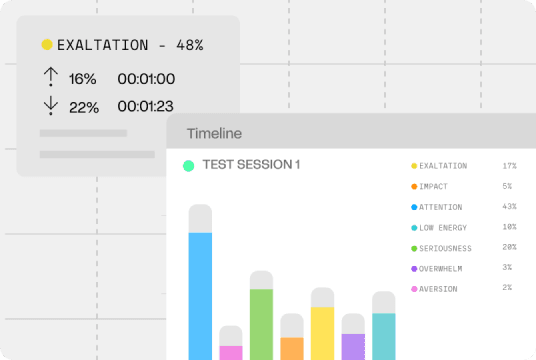Click the orange Impact bar in chart
536x360 pixels.
pyautogui.click(x=292, y=349)
